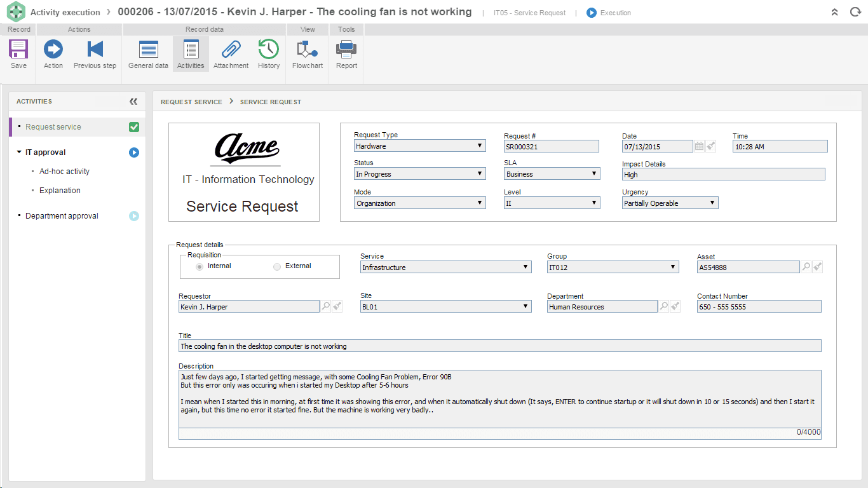The height and width of the screenshot is (488, 868).
Task: Clear the Asset field eraser icon
Action: click(818, 267)
